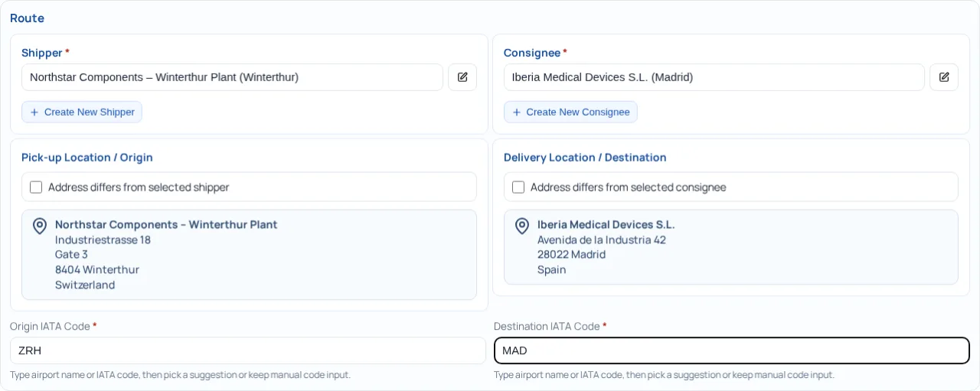
Task: Click the '28022 Madrid' address line
Action: pyautogui.click(x=571, y=255)
